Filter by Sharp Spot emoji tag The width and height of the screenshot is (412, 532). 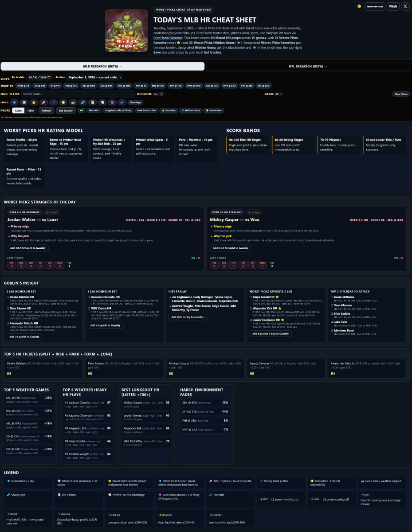(x=82, y=102)
